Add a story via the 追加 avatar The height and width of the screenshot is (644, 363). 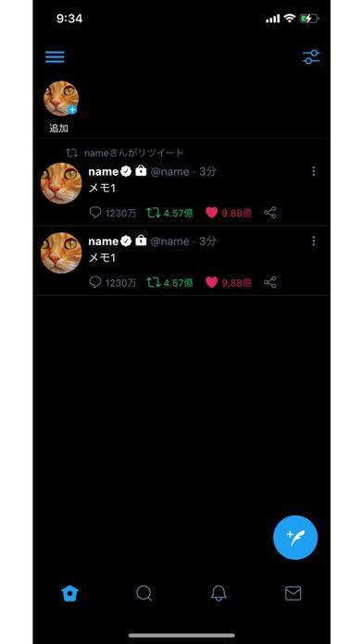click(x=61, y=99)
